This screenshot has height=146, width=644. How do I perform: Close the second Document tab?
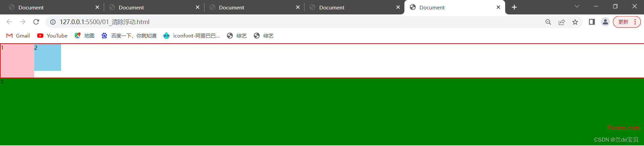click(197, 7)
